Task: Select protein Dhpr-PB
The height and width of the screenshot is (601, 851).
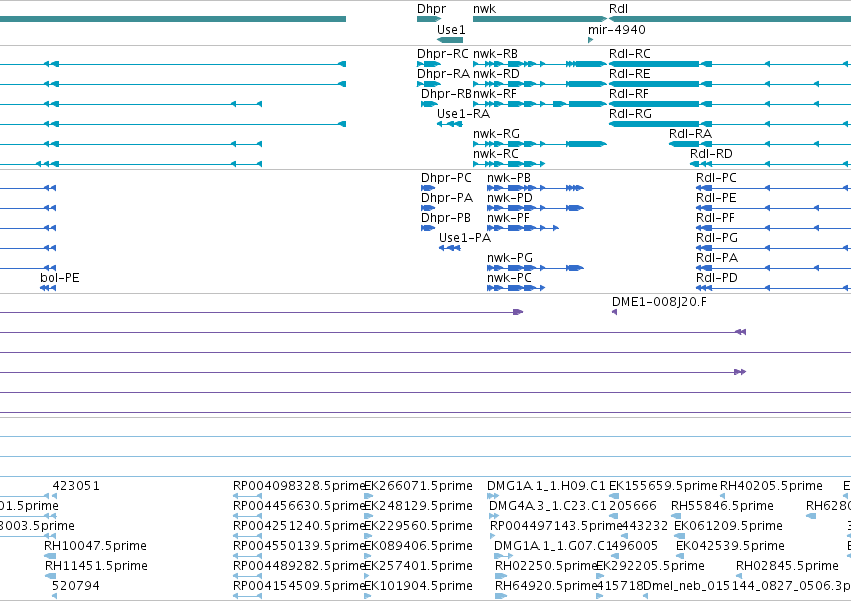Action: coord(428,228)
